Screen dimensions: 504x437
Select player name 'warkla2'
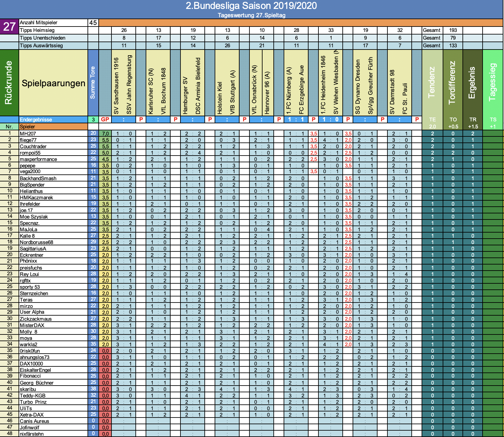click(28, 344)
